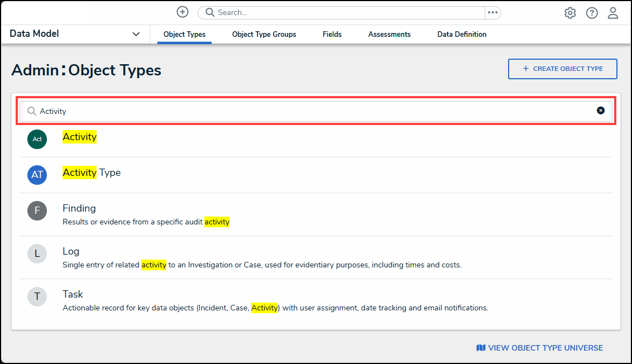Image resolution: width=632 pixels, height=364 pixels.
Task: Switch to the Object Type Groups tab
Action: (x=264, y=34)
